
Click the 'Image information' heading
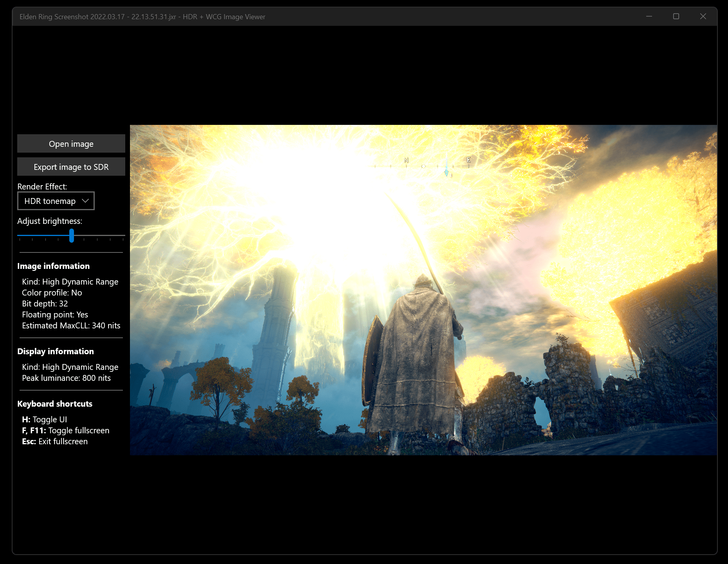coord(54,266)
